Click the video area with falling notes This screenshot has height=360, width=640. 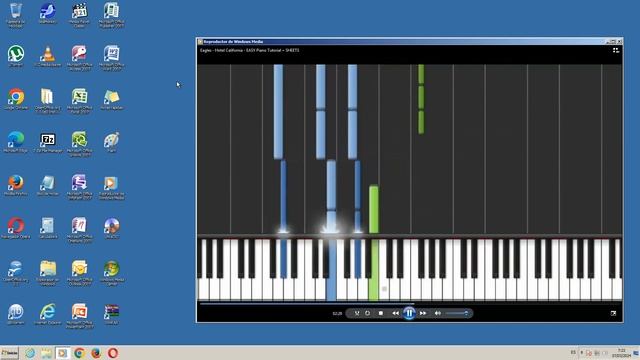point(409,149)
